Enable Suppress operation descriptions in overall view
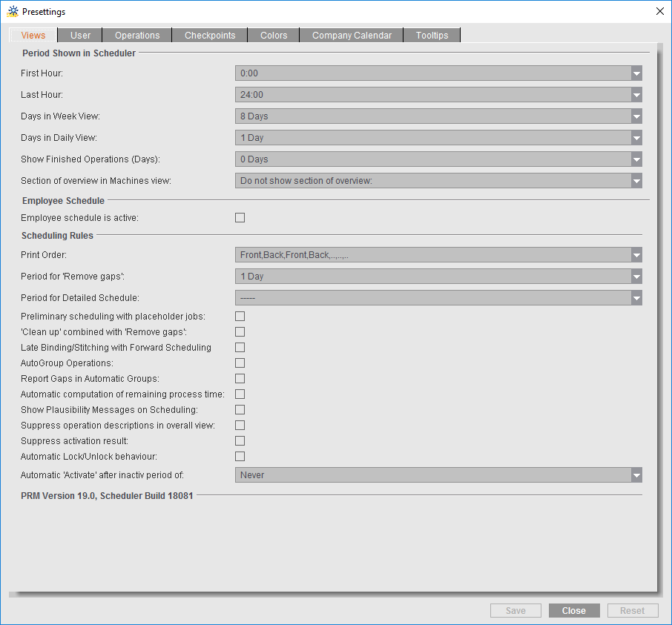This screenshot has height=625, width=672. coord(240,426)
